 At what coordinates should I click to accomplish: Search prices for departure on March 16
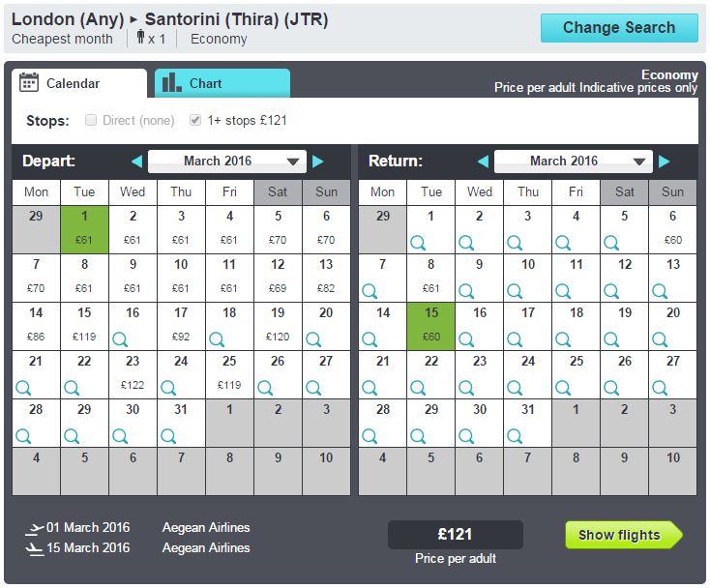[x=120, y=339]
